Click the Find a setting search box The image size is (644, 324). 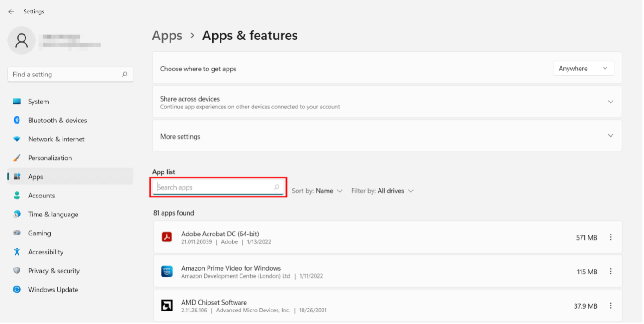[x=70, y=75]
